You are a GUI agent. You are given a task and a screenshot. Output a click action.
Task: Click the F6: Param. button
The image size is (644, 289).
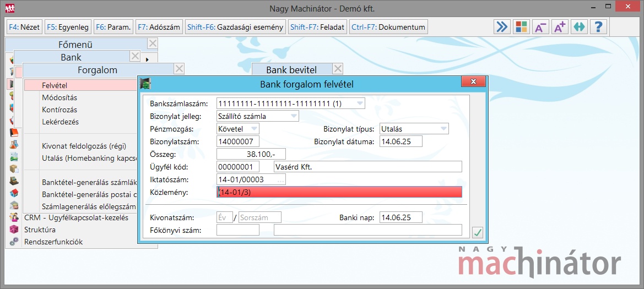pos(113,28)
